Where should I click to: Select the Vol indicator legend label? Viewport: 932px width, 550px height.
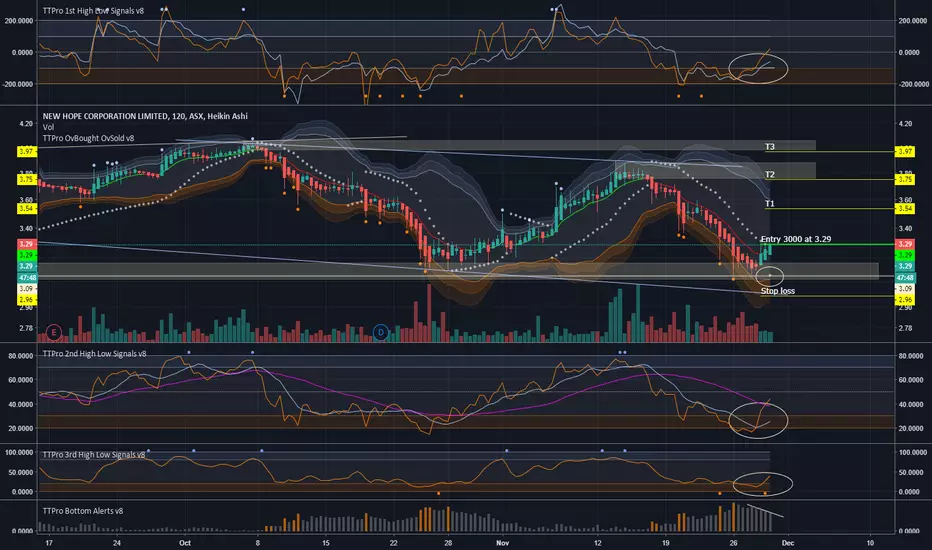tap(48, 127)
